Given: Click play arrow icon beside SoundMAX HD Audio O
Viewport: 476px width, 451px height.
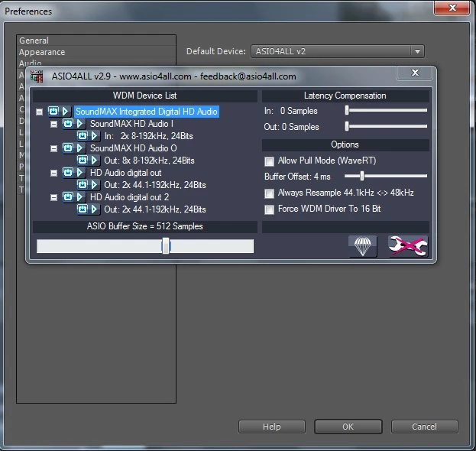Looking at the screenshot, I should (x=79, y=148).
